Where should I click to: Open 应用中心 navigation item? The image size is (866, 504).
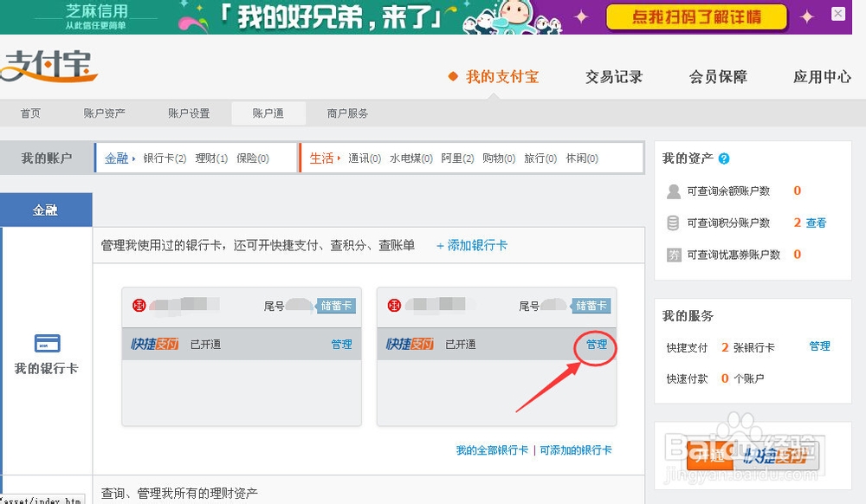[x=822, y=77]
